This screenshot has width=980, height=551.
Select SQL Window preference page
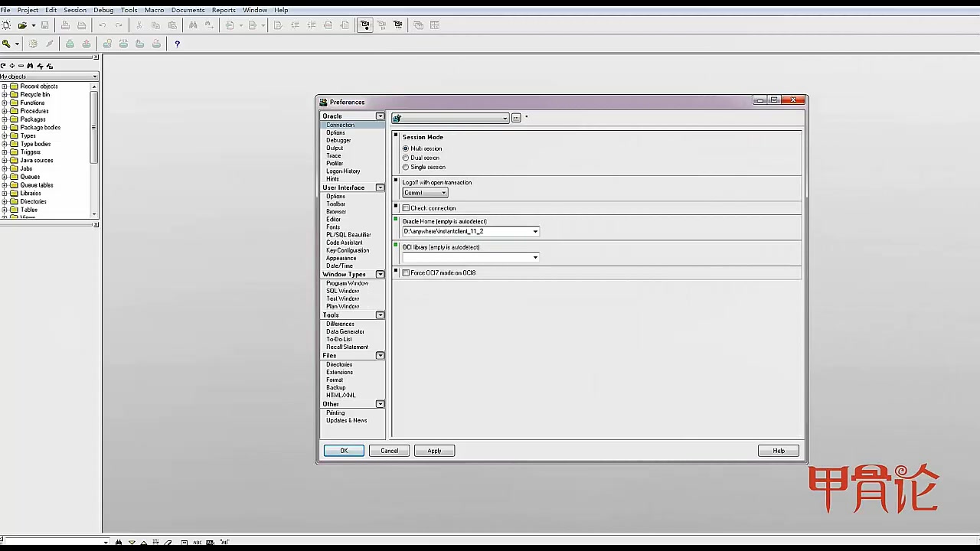coord(342,291)
